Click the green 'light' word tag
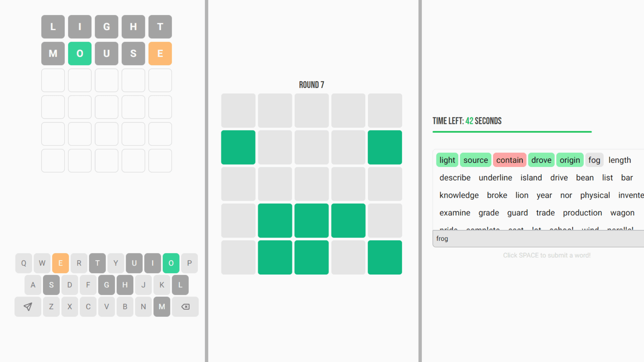This screenshot has height=362, width=644. 447,160
